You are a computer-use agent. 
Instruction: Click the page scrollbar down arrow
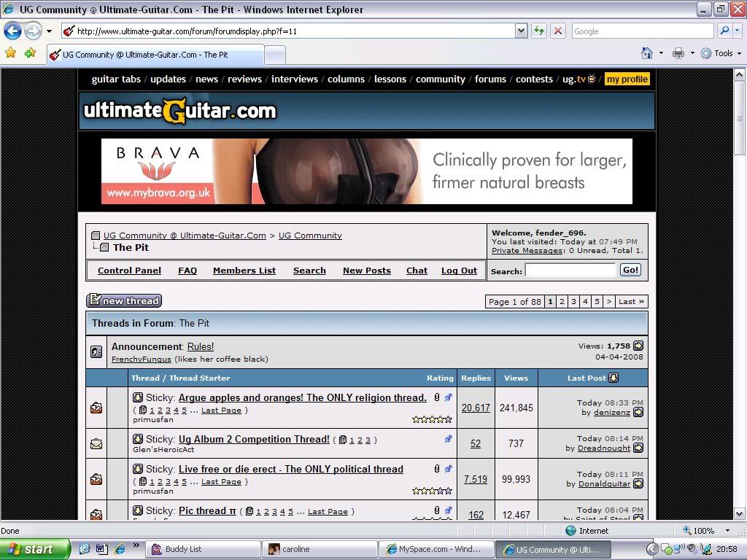click(740, 514)
